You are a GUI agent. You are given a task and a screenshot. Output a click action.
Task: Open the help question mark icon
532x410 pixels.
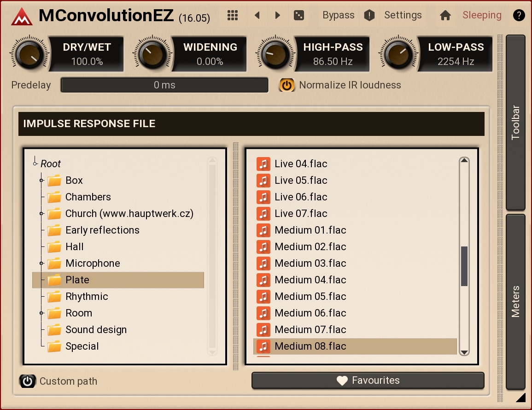[x=519, y=15]
